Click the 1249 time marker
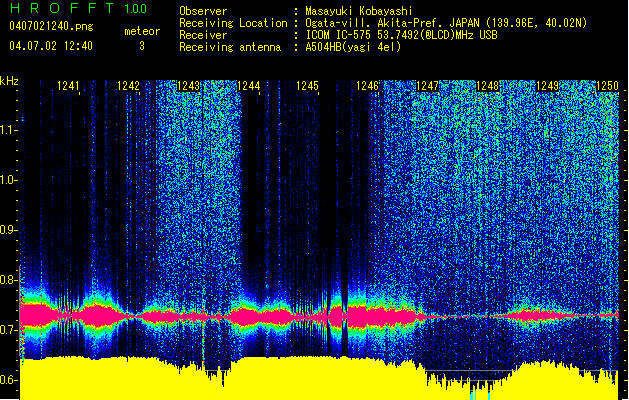This screenshot has height=400, width=629. [x=548, y=86]
